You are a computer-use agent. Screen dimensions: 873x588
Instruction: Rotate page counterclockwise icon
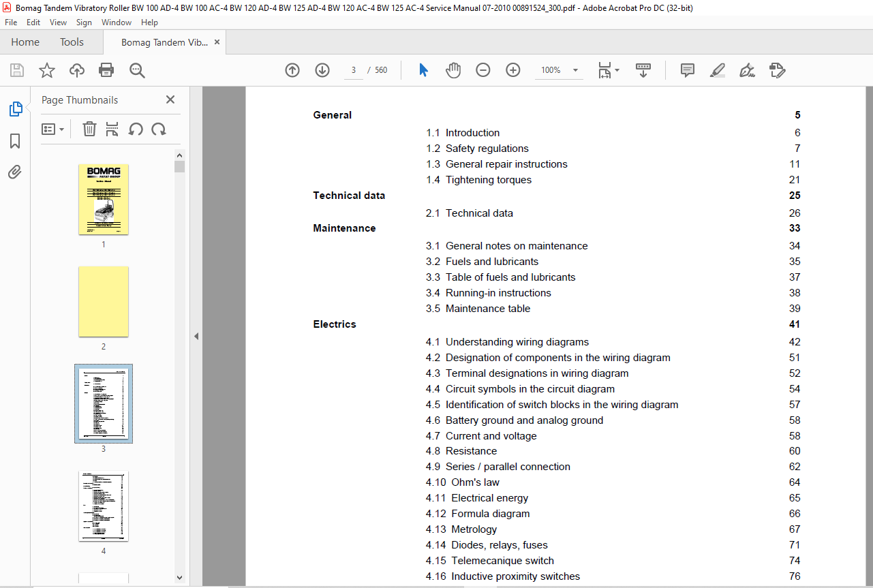[x=136, y=129]
